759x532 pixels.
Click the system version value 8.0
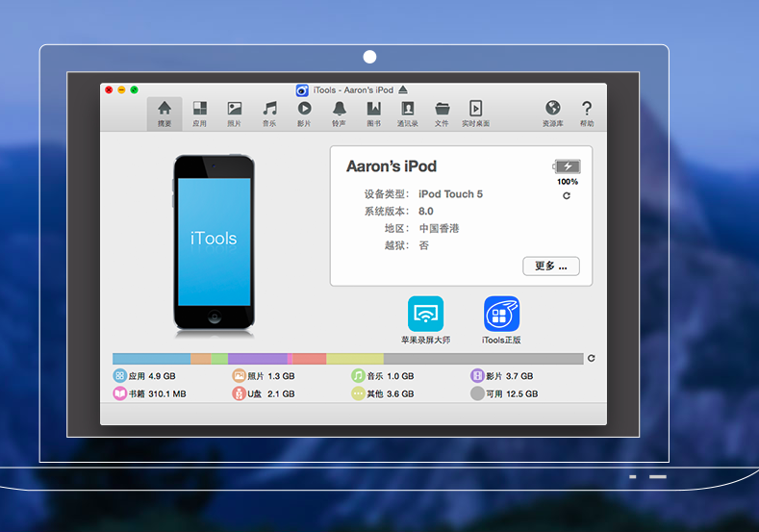(x=426, y=211)
